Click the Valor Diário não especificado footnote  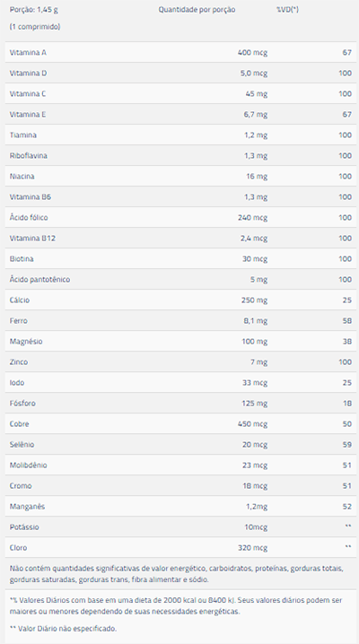[63, 629]
